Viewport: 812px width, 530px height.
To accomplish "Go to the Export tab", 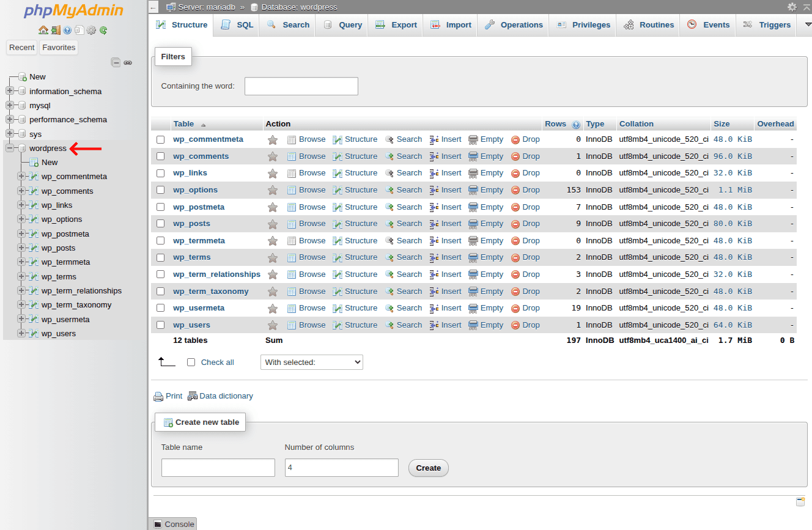I will point(396,25).
